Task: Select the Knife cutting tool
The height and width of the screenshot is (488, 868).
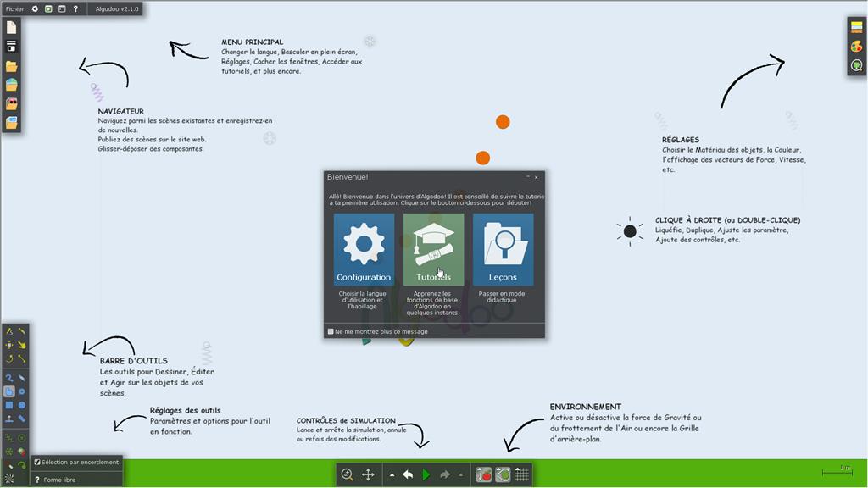Action: (x=21, y=332)
